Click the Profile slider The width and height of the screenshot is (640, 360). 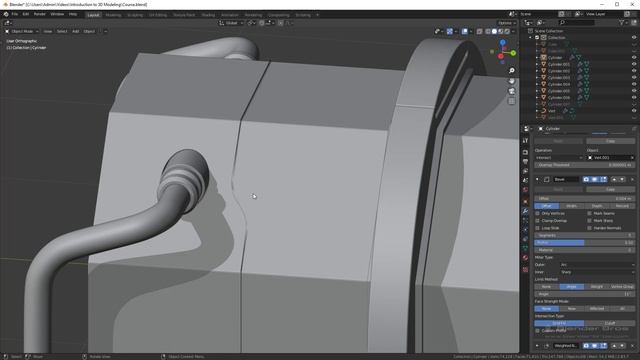pyautogui.click(x=585, y=243)
